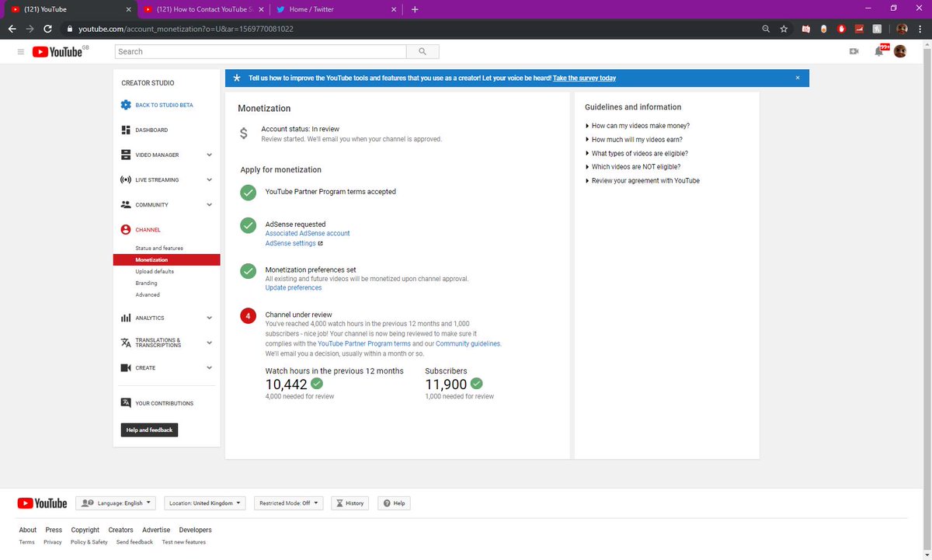Screen dimensions: 932x560
Task: Expand 'Which videos are NOT eligible?'
Action: 633,167
